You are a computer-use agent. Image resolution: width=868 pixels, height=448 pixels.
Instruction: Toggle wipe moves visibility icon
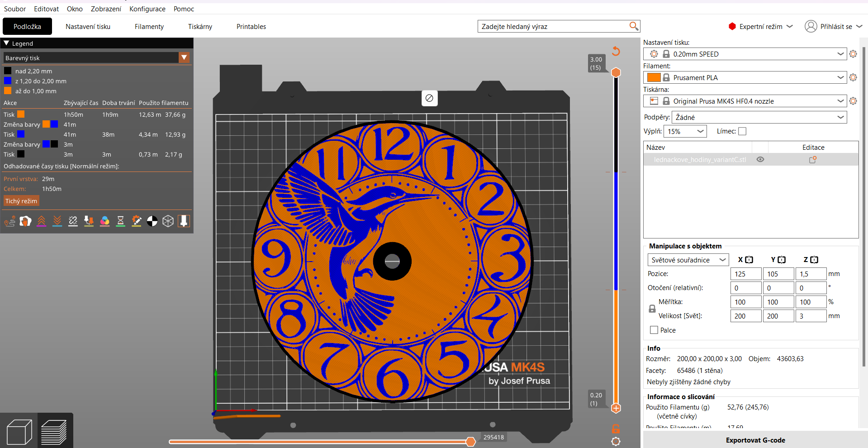click(26, 221)
